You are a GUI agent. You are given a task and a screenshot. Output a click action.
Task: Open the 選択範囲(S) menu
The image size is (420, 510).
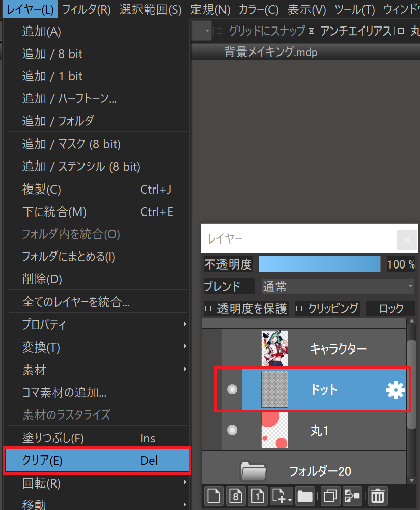click(151, 9)
